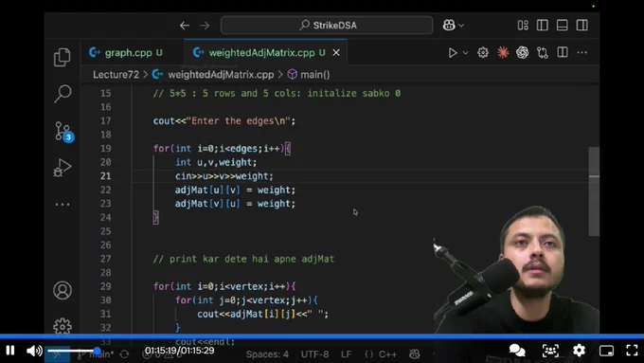Open the Run and Debug view
The image size is (644, 363).
pyautogui.click(x=63, y=168)
